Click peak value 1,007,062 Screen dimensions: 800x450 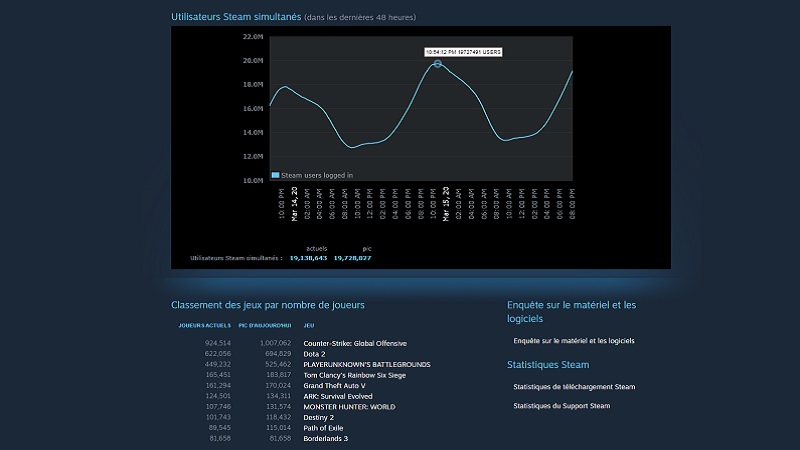click(276, 343)
